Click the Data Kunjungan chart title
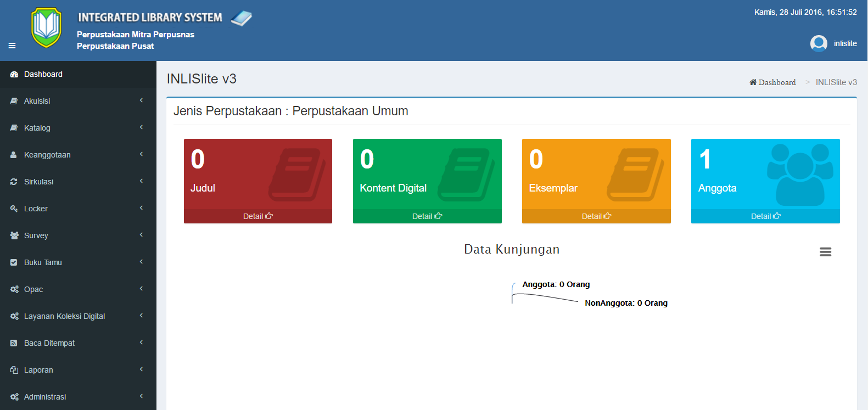 [x=512, y=249]
